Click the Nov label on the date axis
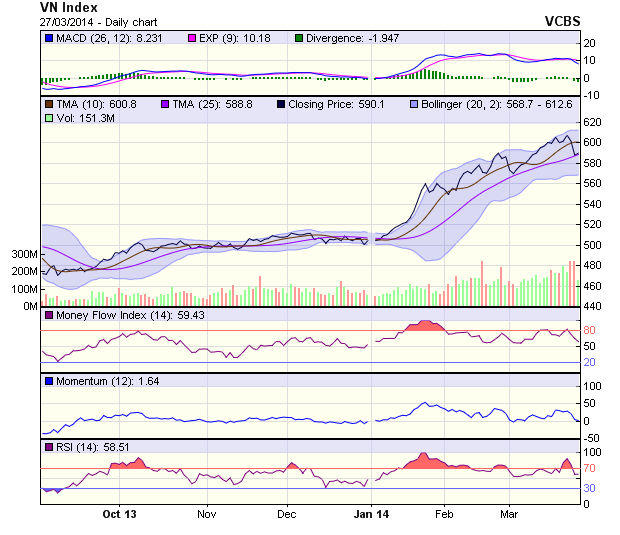The width and height of the screenshot is (620, 535). click(x=207, y=514)
